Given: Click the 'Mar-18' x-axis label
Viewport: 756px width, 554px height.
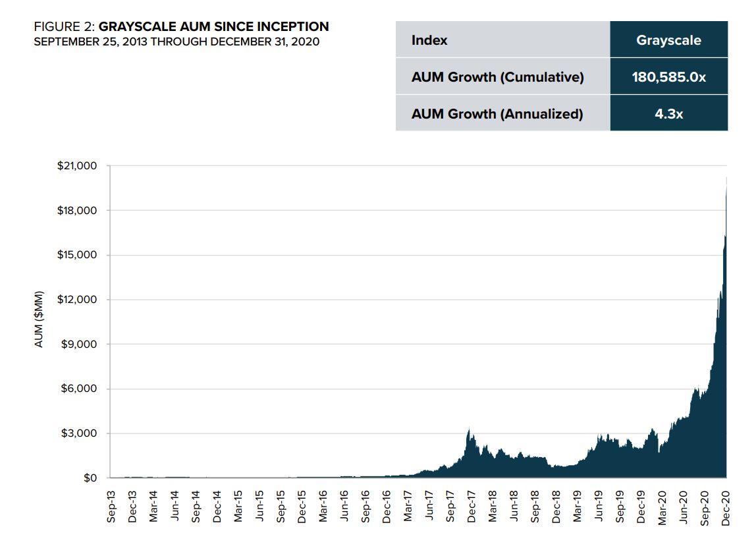Looking at the screenshot, I should tap(493, 507).
